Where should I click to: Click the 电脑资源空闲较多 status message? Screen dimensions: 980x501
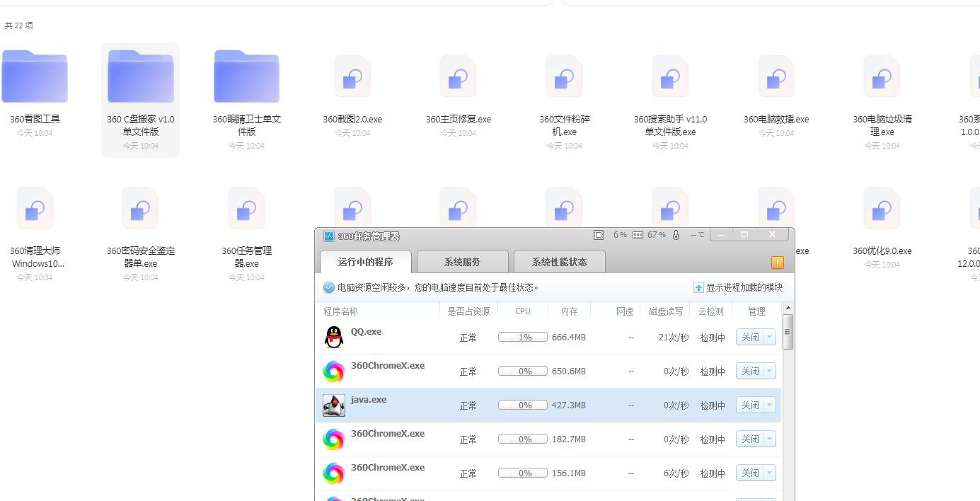pyautogui.click(x=438, y=288)
